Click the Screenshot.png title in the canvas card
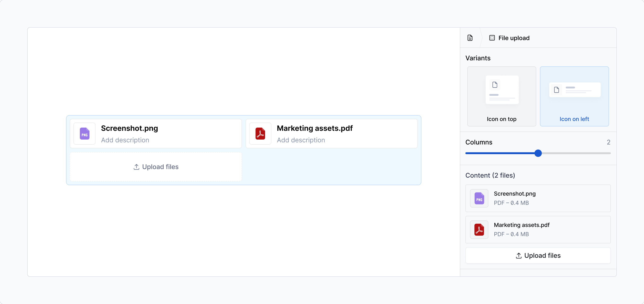The width and height of the screenshot is (644, 304). (129, 128)
